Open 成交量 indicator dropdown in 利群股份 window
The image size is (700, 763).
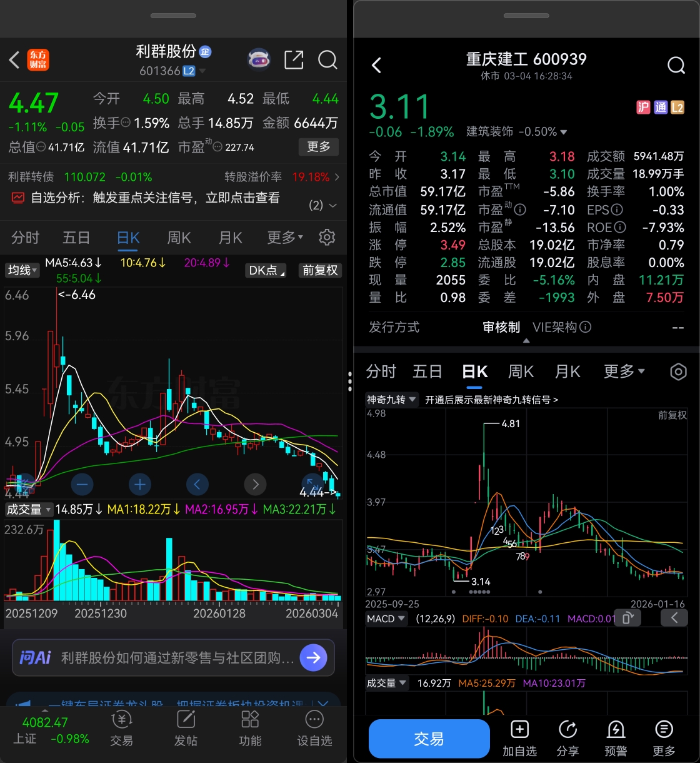[29, 510]
